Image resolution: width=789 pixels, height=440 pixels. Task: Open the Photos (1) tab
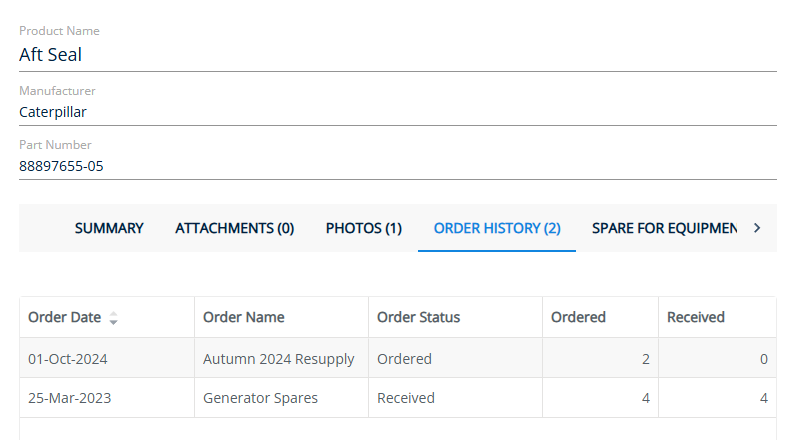pyautogui.click(x=364, y=228)
